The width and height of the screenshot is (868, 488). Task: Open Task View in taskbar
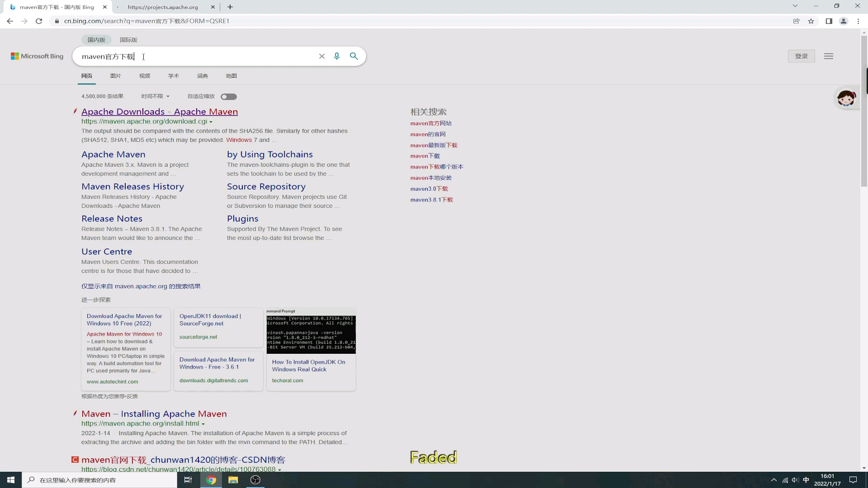188,480
